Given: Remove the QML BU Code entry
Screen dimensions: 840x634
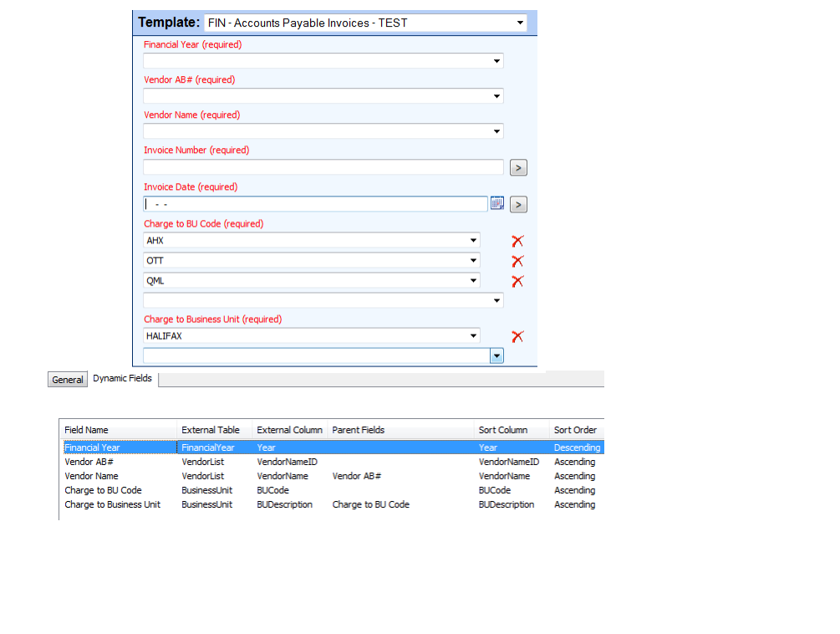Looking at the screenshot, I should click(517, 281).
